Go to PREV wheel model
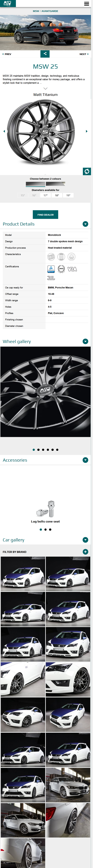The image size is (93, 868). 7,54
